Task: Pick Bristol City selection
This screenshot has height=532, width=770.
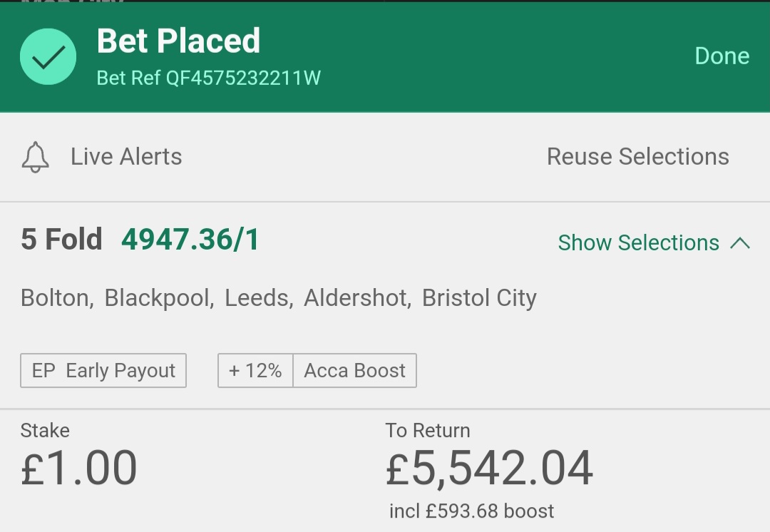Action: coord(479,298)
